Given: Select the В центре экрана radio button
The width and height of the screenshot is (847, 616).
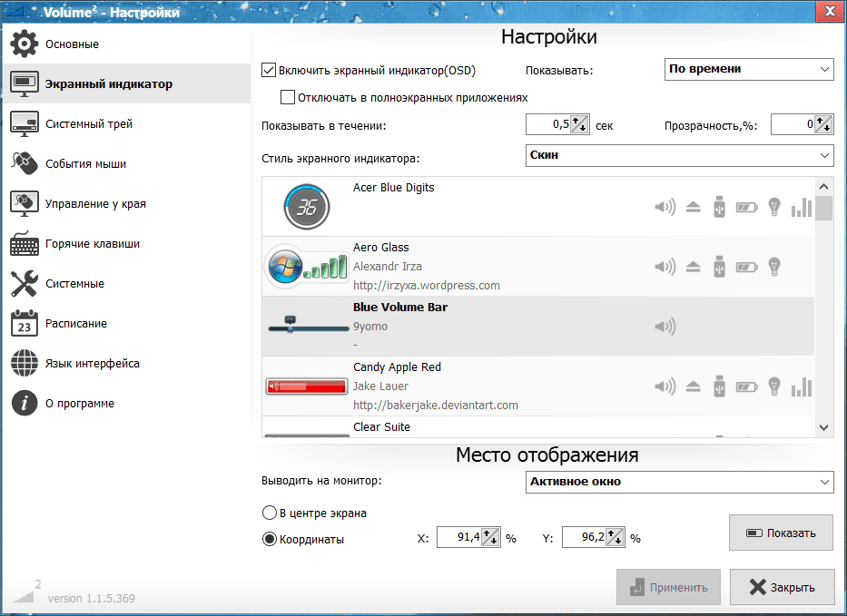Looking at the screenshot, I should pos(269,513).
